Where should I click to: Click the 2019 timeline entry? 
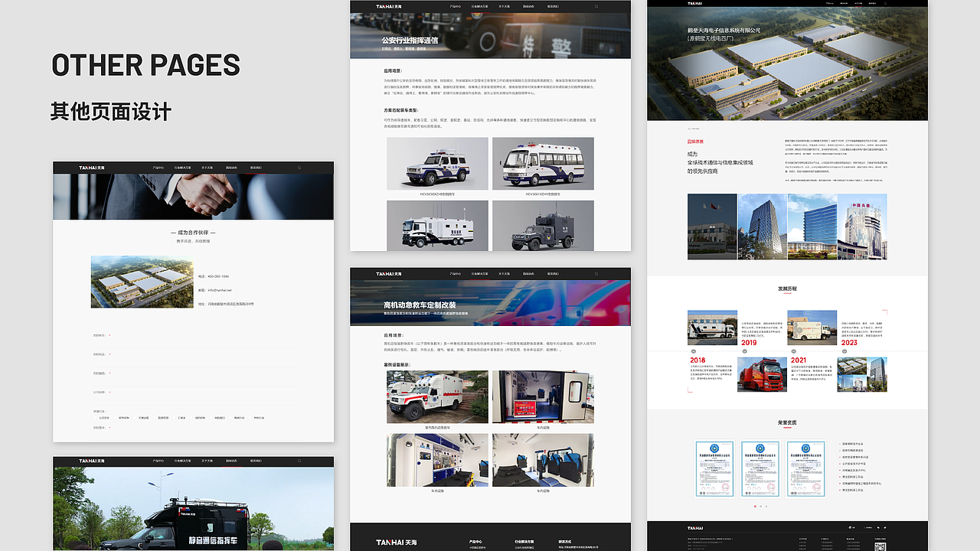749,343
